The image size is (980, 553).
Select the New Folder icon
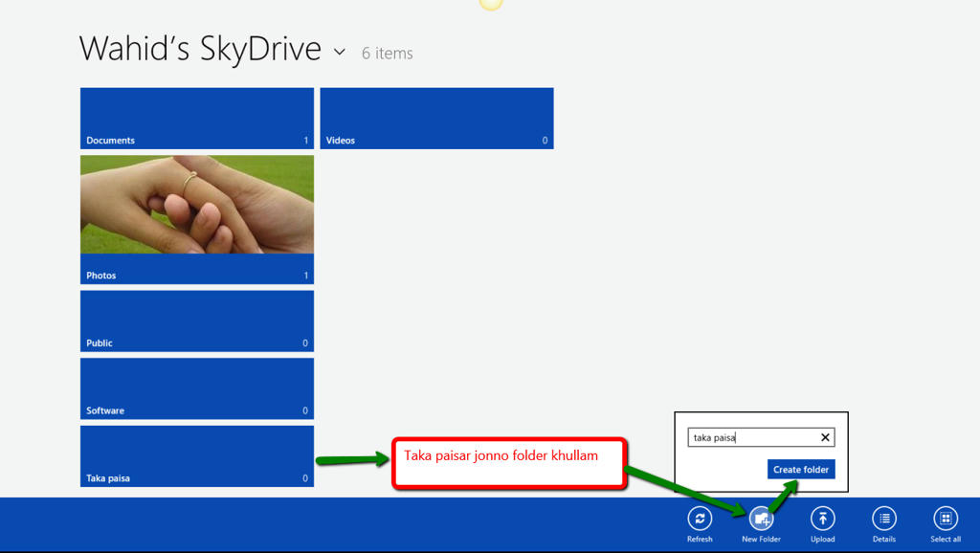point(761,520)
